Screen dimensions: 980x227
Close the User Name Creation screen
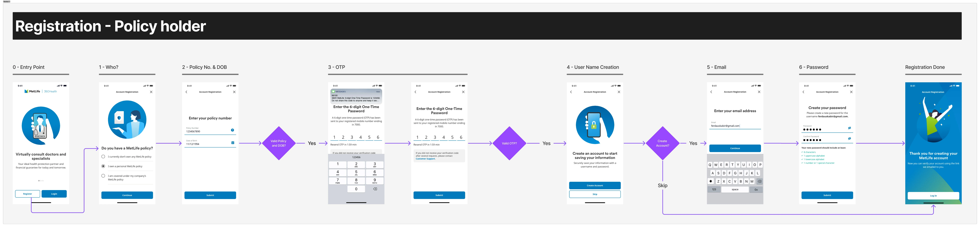click(619, 92)
